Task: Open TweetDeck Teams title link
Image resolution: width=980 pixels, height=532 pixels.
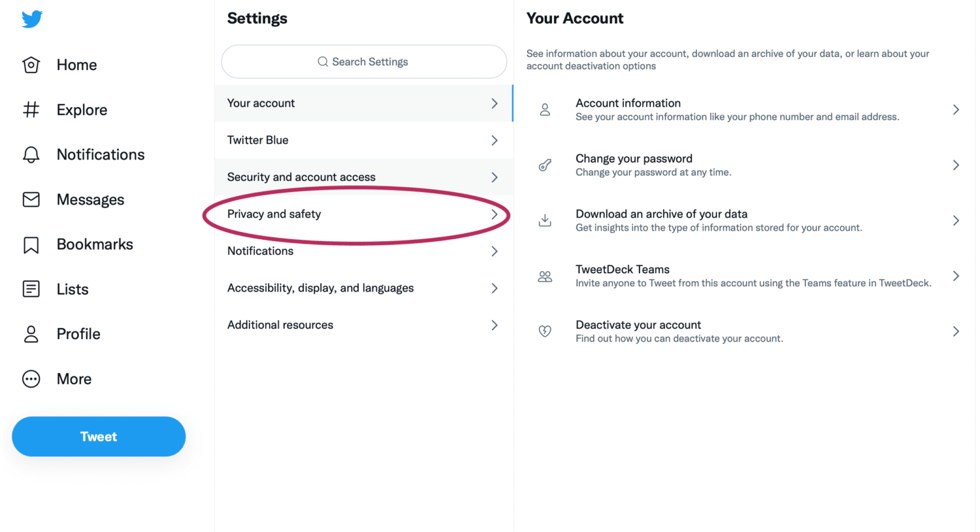Action: pos(622,269)
